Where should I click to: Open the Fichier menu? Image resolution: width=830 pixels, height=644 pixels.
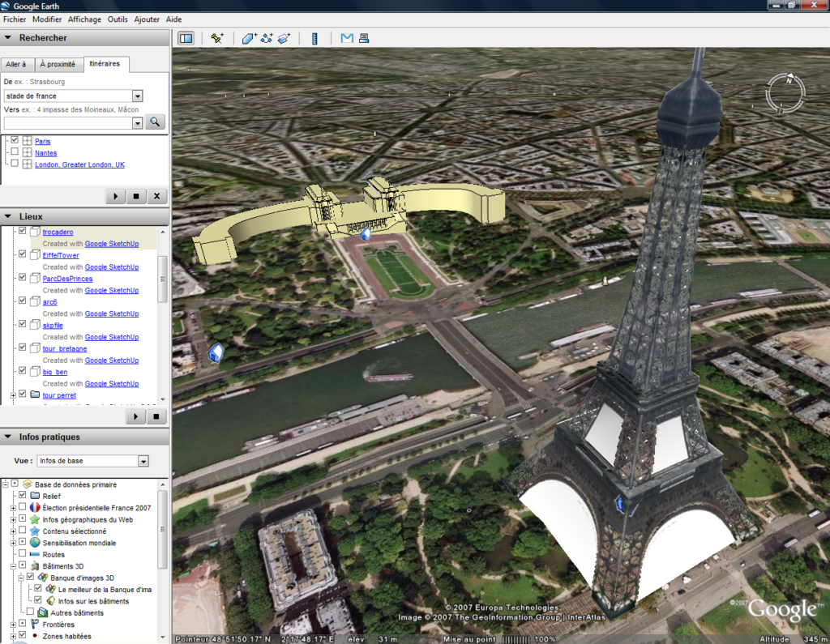pos(15,19)
